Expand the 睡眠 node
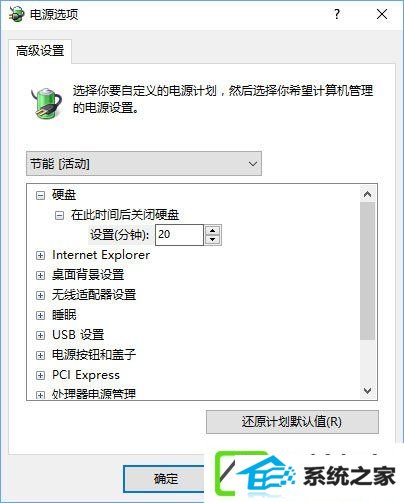Image resolution: width=404 pixels, height=503 pixels. pyautogui.click(x=40, y=315)
